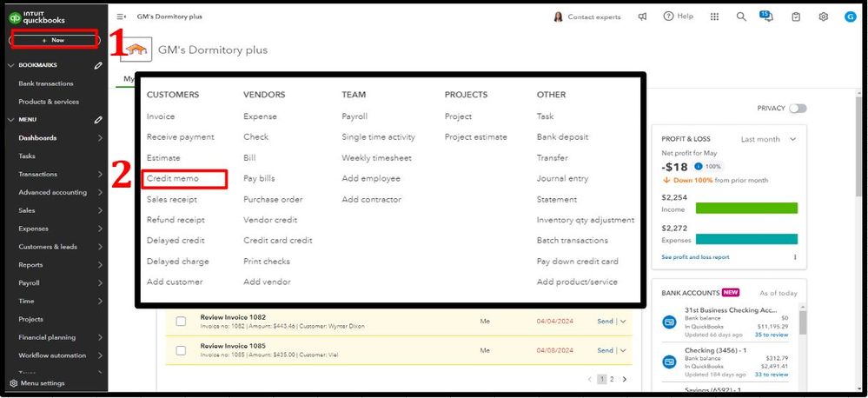Select Receive payment option
This screenshot has height=398, width=868.
coord(181,136)
